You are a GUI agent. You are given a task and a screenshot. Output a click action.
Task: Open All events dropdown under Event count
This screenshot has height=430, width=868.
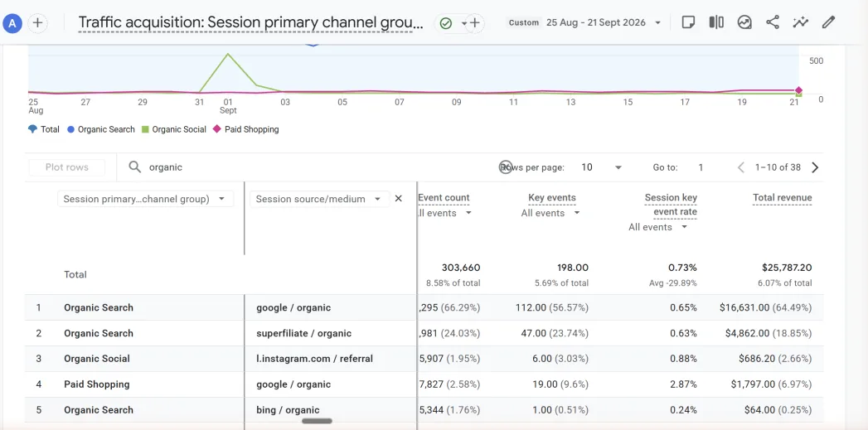pyautogui.click(x=444, y=213)
